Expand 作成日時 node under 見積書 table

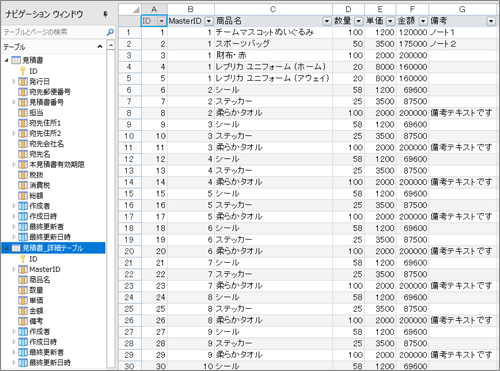[x=14, y=216]
